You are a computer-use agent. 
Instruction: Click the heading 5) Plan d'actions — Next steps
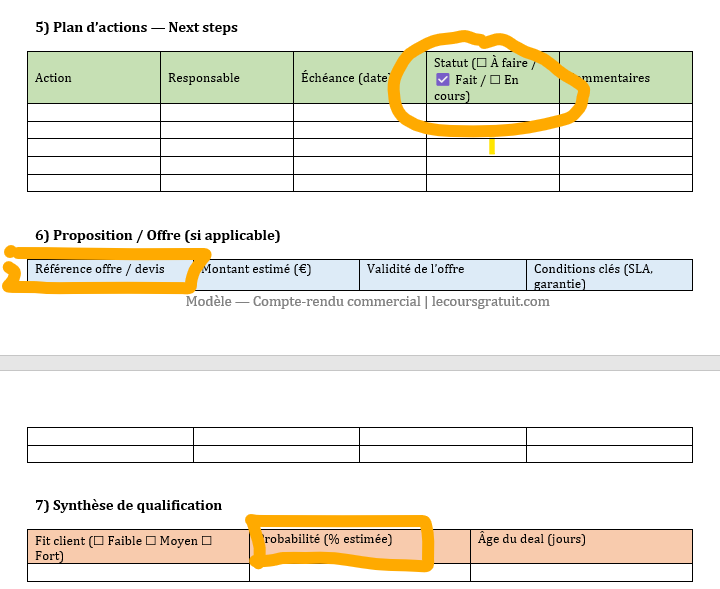136,27
